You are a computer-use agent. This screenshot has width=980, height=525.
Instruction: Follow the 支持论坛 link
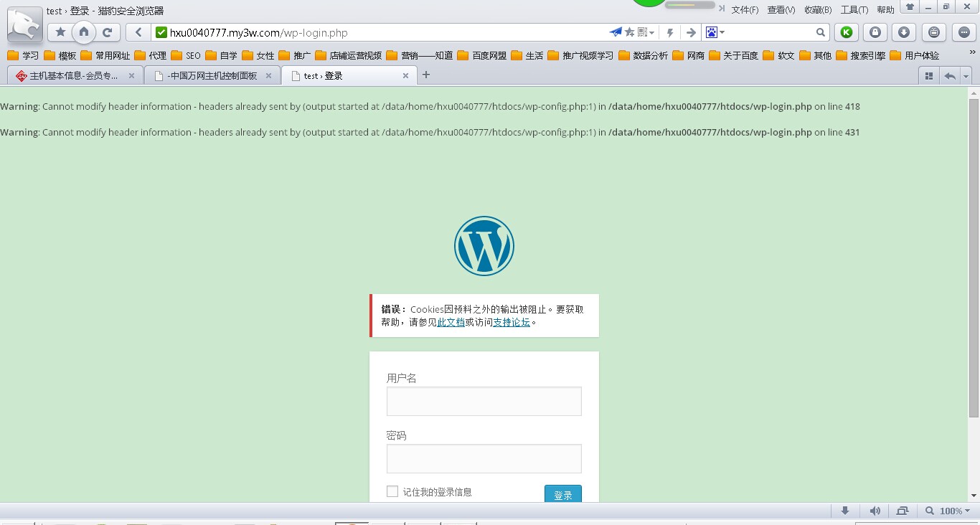tap(512, 322)
